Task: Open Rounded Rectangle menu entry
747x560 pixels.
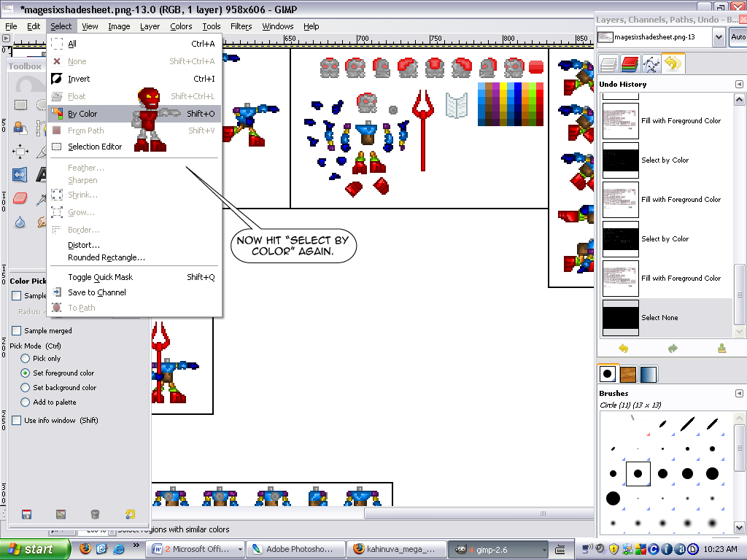Action: tap(135, 257)
